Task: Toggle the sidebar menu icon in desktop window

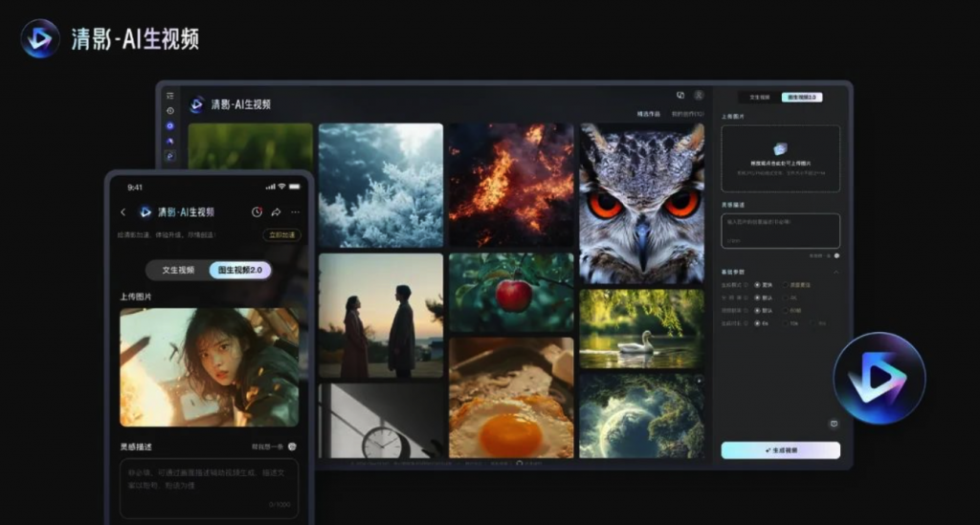Action: [x=170, y=97]
